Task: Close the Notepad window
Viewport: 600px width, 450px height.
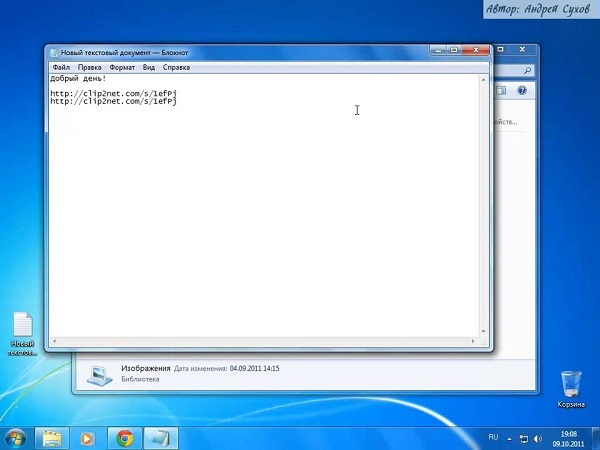Action: (476, 50)
